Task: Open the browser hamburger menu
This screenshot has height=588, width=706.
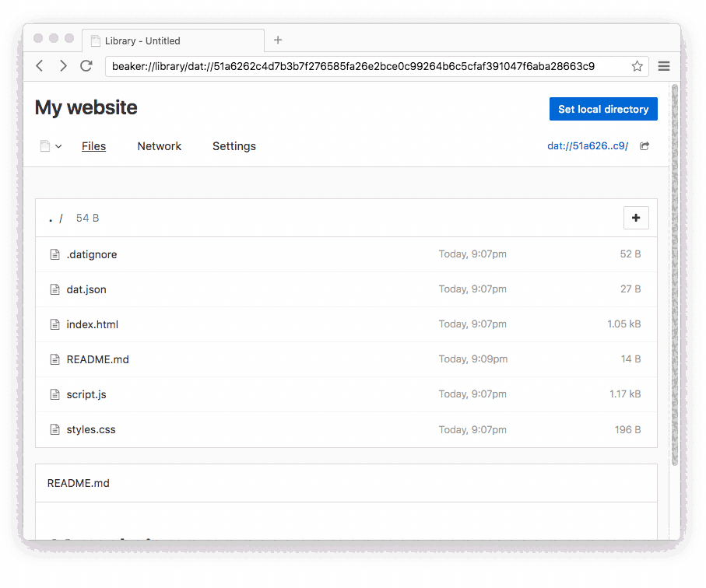Action: click(x=664, y=66)
